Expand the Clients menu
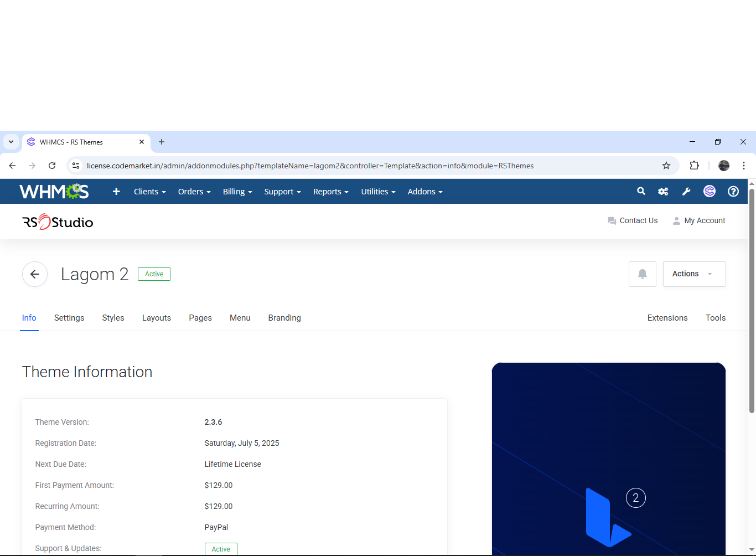Image resolution: width=756 pixels, height=556 pixels. pos(150,192)
